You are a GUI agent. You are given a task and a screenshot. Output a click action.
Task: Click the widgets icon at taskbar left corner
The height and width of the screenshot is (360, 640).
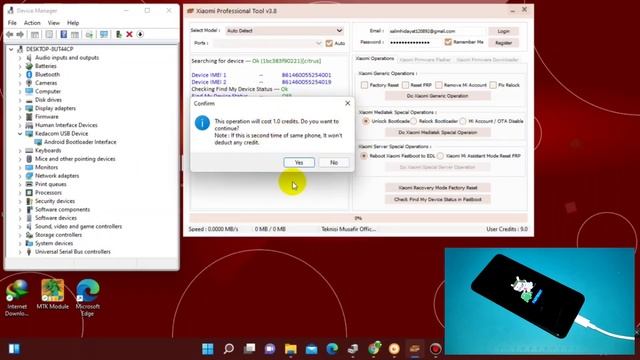[x=14, y=349]
